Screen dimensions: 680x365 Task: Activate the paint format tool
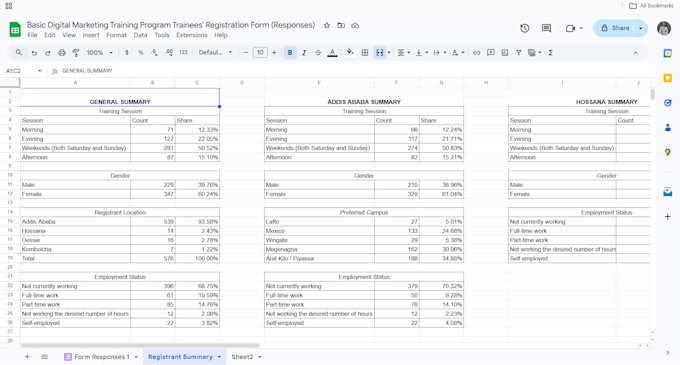point(76,52)
